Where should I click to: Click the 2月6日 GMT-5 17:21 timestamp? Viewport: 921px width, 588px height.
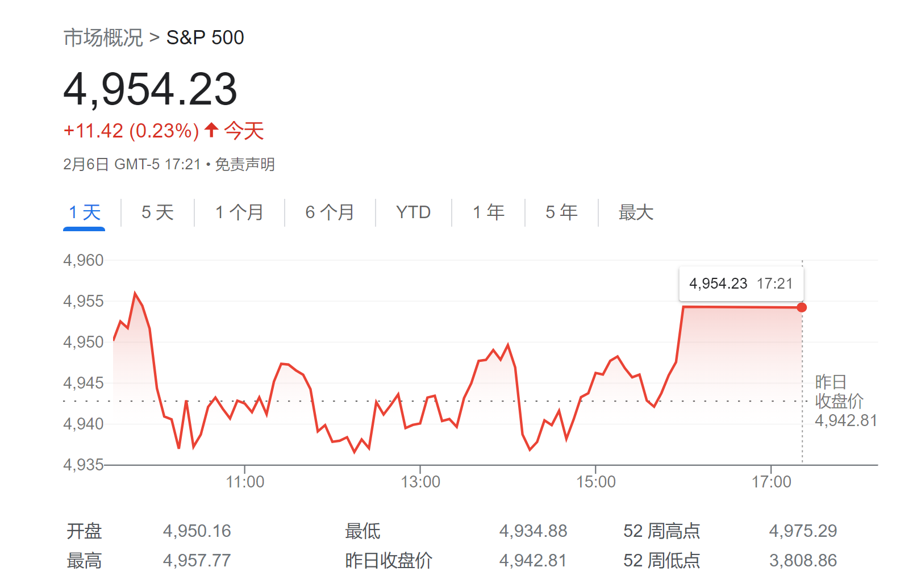pyautogui.click(x=132, y=165)
